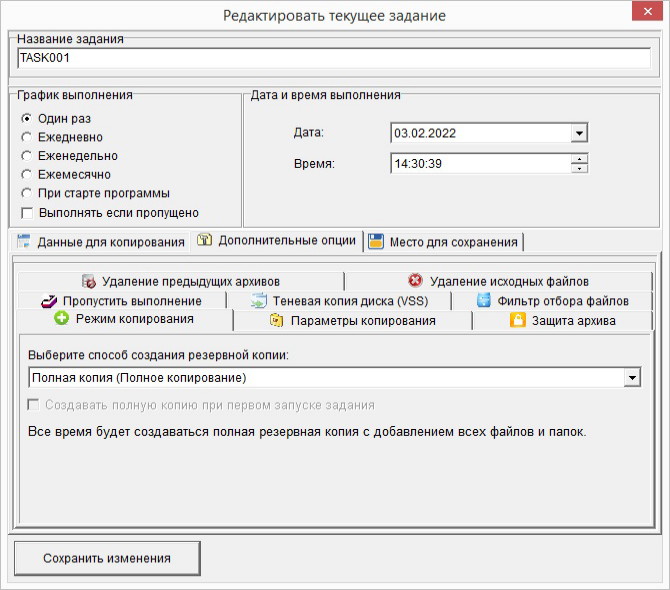The height and width of the screenshot is (590, 670).
Task: Click the 'Выберите способ создания резервной копии' label
Action: [158, 355]
